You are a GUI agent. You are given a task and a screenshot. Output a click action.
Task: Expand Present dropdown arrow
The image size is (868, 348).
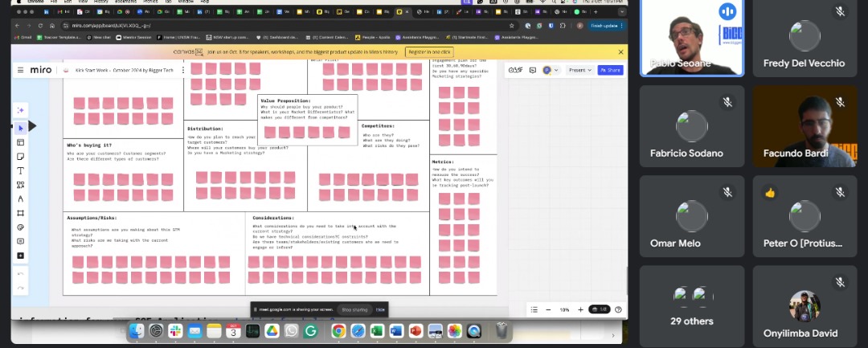click(590, 70)
